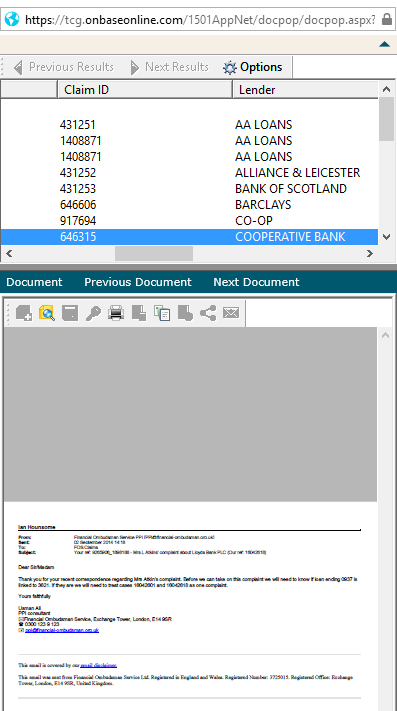
Task: Click the Ian Hounsome header text
Action: 37,527
